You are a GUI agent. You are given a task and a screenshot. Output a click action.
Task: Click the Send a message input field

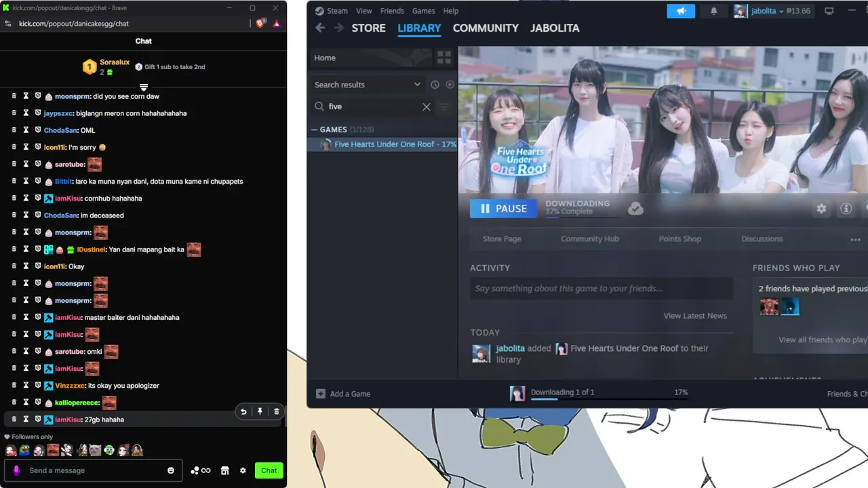tap(95, 470)
